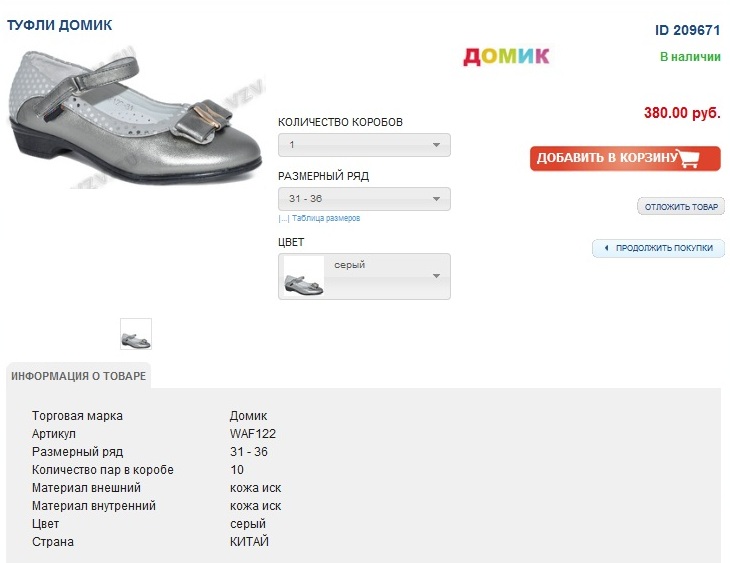Open the Количество коробов dropdown
Image resolution: width=730 pixels, height=563 pixels.
tap(364, 145)
